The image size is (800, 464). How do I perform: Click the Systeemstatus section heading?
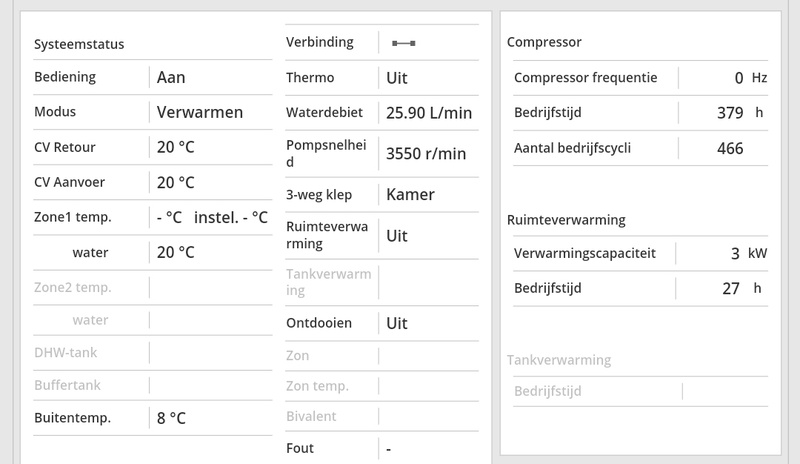point(79,44)
